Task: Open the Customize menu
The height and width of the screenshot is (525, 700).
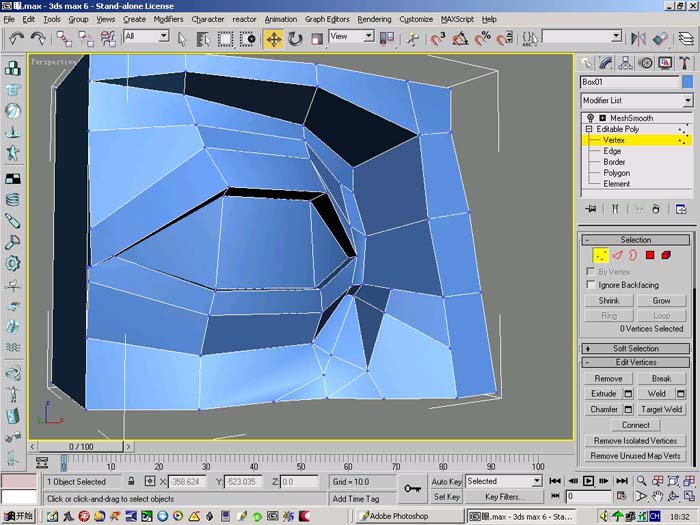Action: tap(416, 19)
